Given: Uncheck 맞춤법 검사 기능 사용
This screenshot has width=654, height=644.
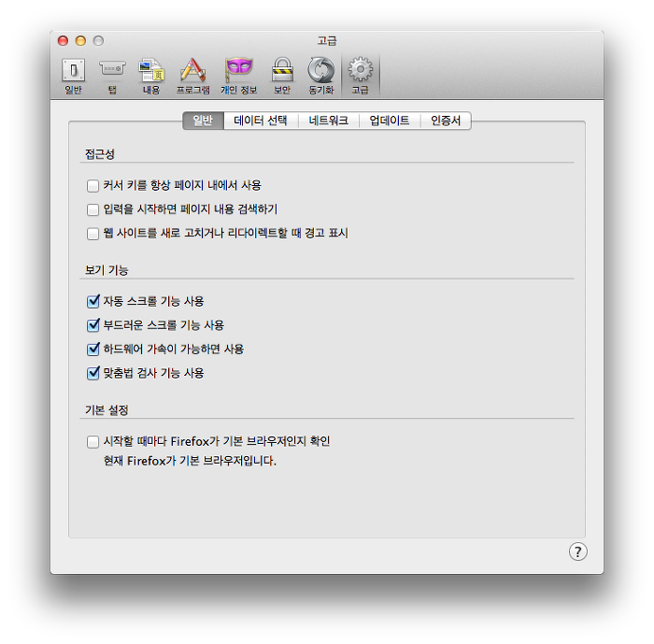Looking at the screenshot, I should [x=92, y=373].
